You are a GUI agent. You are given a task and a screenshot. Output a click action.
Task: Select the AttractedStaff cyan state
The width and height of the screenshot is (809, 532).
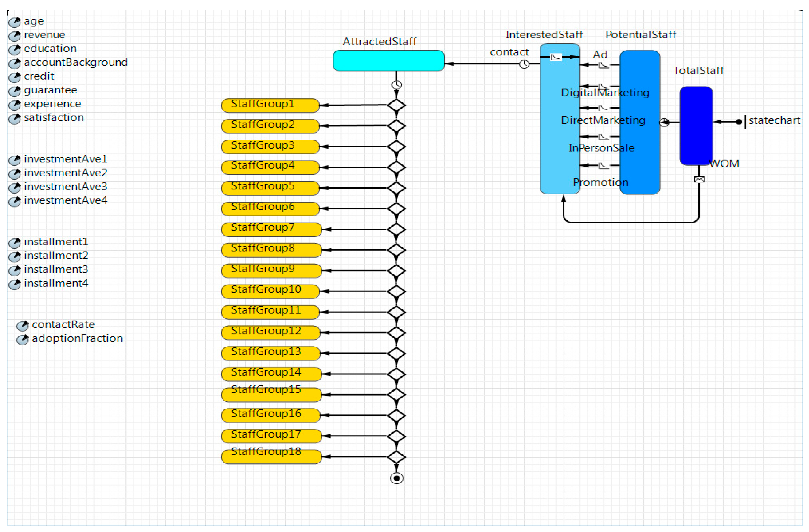(388, 61)
